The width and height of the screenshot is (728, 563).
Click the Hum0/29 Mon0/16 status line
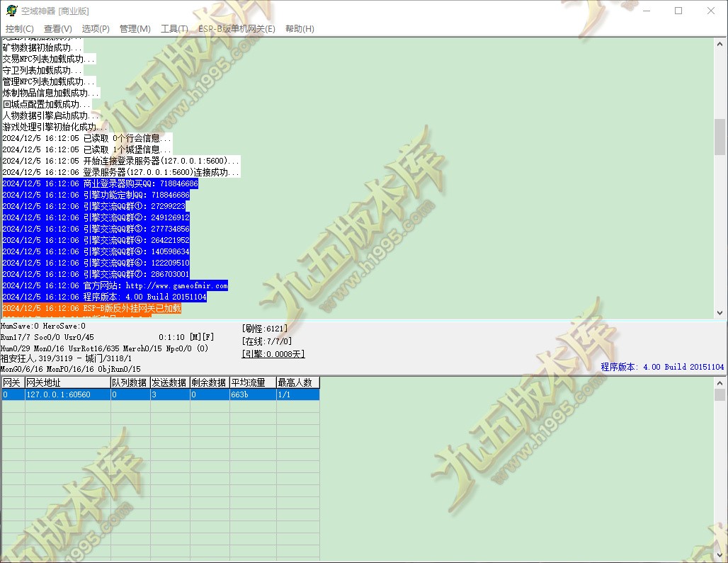[x=105, y=348]
